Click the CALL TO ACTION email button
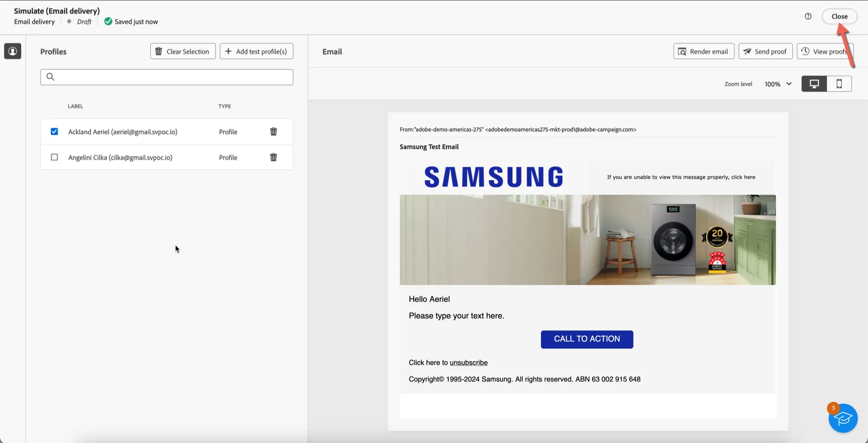 click(x=587, y=339)
